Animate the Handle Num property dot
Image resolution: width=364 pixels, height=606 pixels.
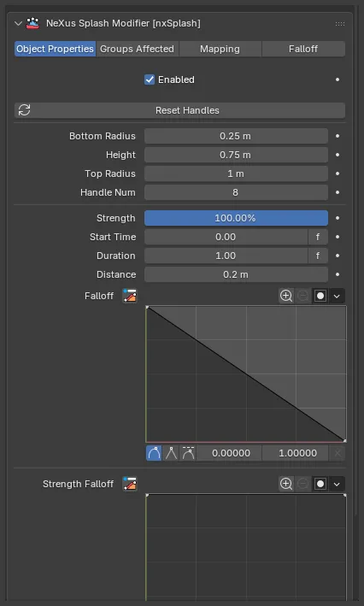pyautogui.click(x=338, y=192)
